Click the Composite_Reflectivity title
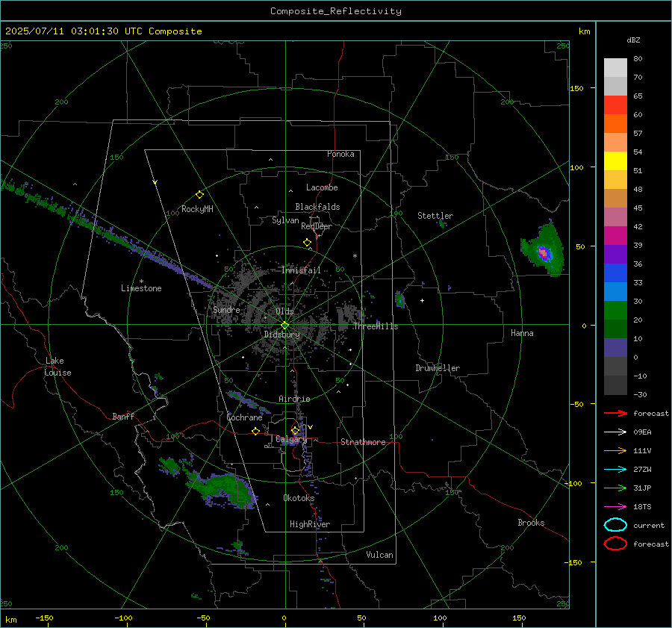The image size is (672, 628). pos(335,11)
